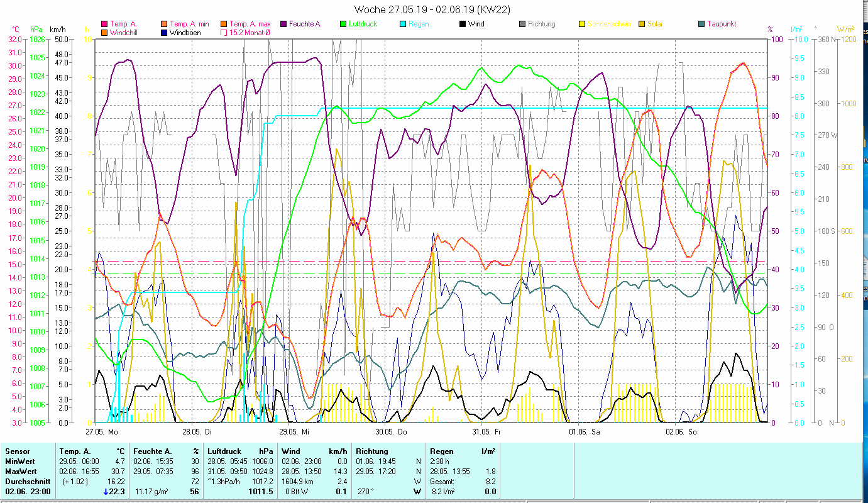
Task: Click the Feuchte A. column header in table
Action: (x=153, y=451)
